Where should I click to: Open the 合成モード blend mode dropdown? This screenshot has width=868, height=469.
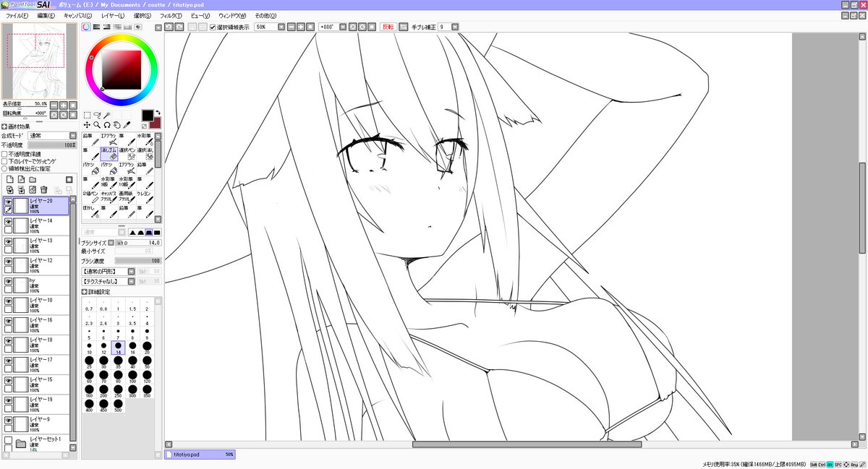click(73, 135)
